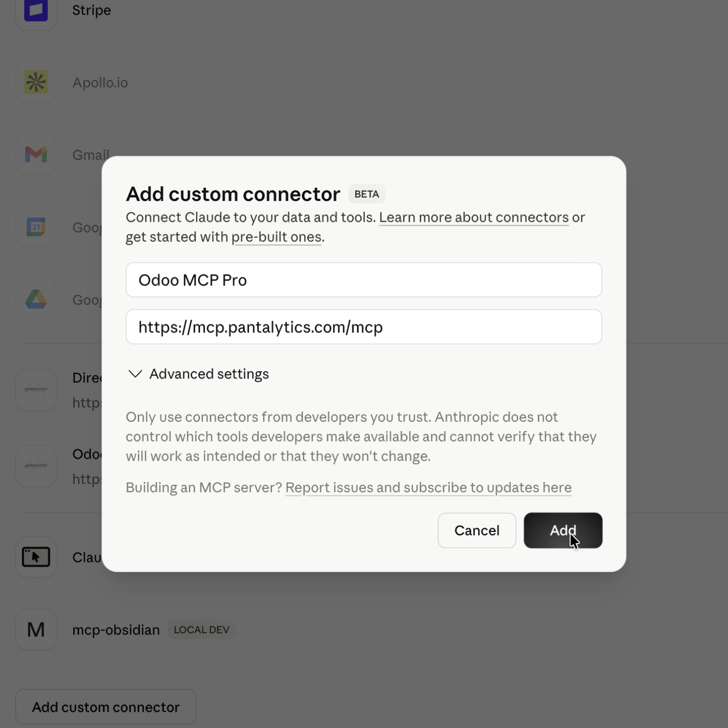
Task: Click the Google Calendar icon
Action: pyautogui.click(x=36, y=227)
